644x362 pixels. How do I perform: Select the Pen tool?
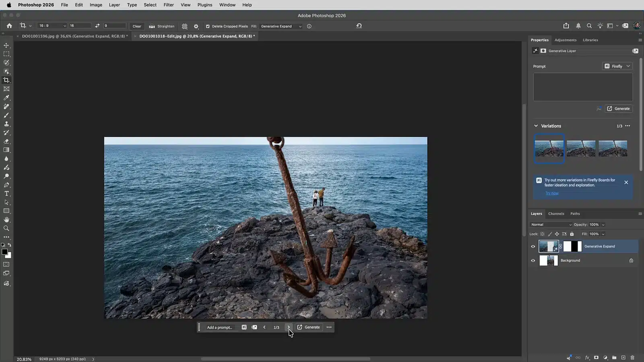6,185
